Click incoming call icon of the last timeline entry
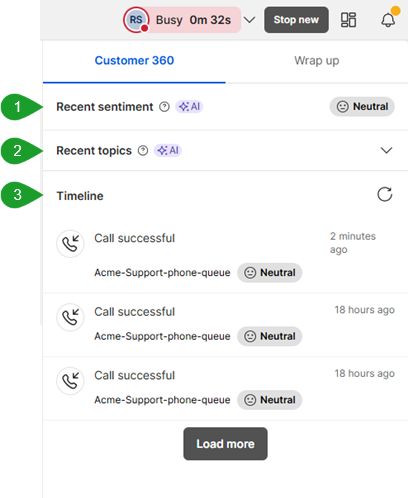 click(x=70, y=381)
